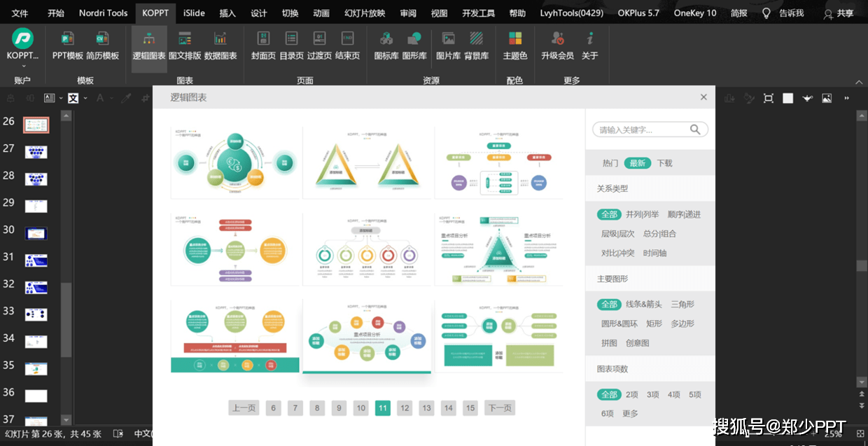Filter relationship type by 层级|层次
This screenshot has height=446, width=868.
[x=618, y=234]
